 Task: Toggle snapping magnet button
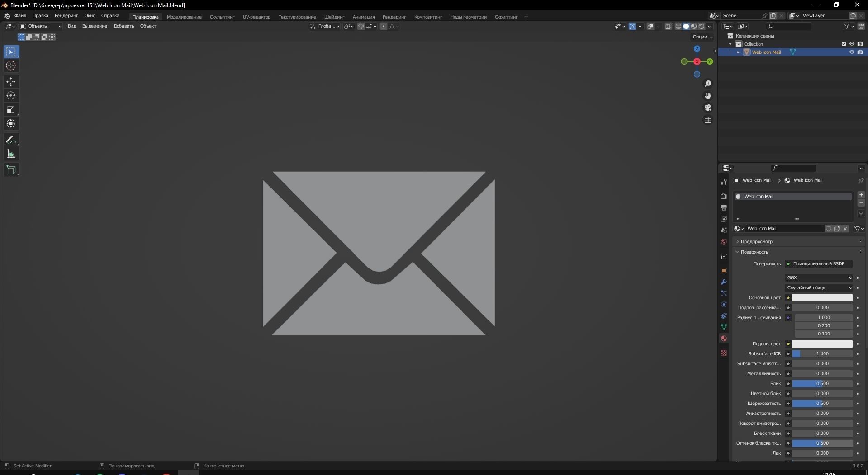point(360,26)
